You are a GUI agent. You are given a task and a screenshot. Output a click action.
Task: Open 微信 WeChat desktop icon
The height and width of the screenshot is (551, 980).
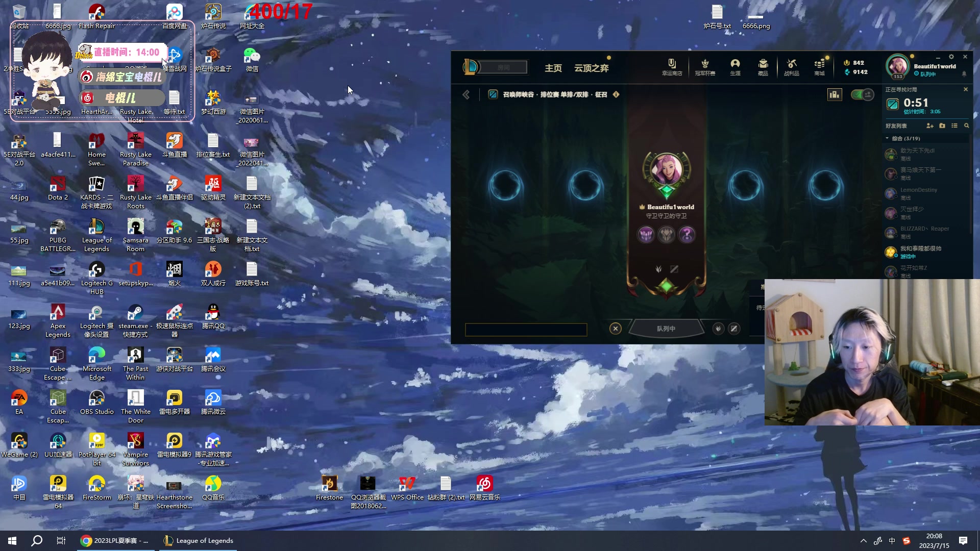tap(252, 59)
